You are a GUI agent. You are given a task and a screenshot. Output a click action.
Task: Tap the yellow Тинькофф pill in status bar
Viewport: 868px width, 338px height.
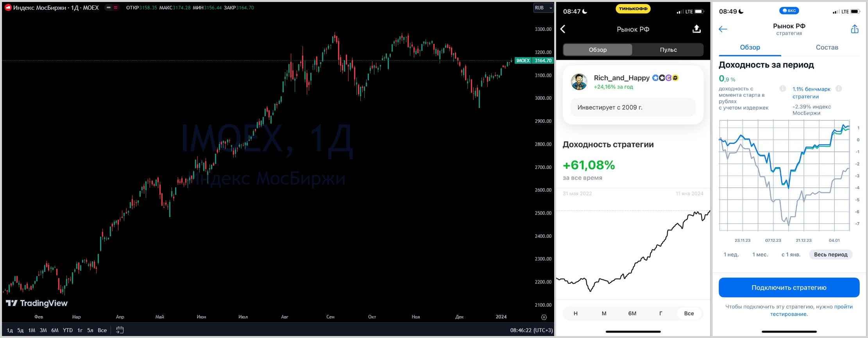[633, 9]
